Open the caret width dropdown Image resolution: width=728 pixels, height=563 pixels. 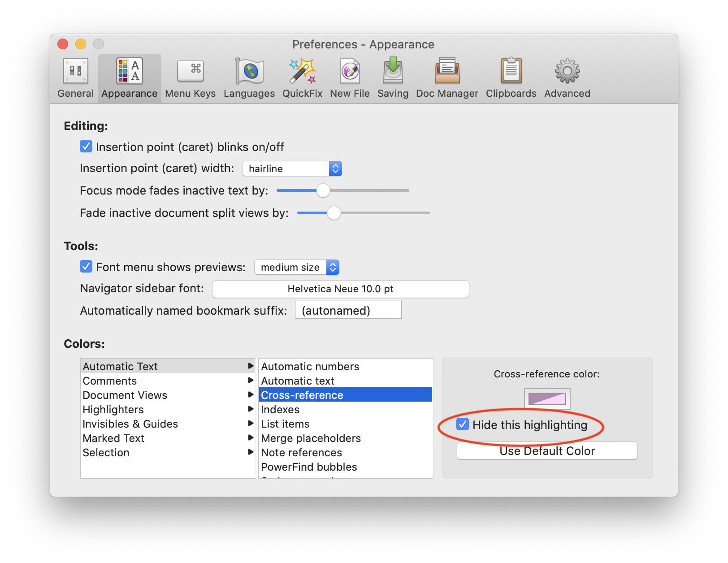click(x=335, y=169)
